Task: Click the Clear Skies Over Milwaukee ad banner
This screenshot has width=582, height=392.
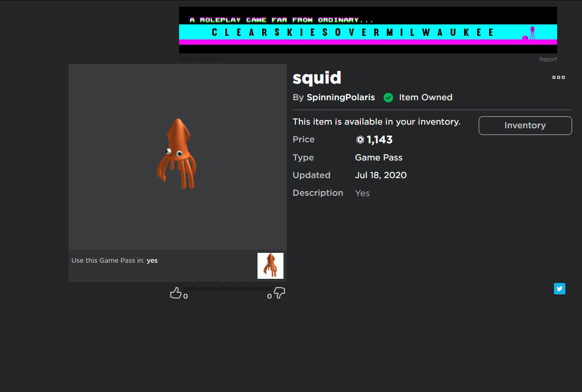Action: click(368, 30)
